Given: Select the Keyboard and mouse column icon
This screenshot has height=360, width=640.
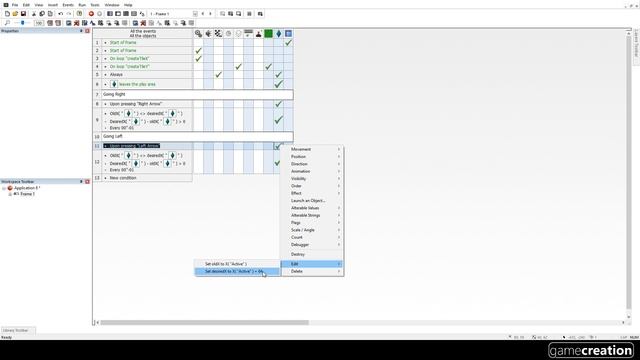Looking at the screenshot, I should tap(249, 33).
